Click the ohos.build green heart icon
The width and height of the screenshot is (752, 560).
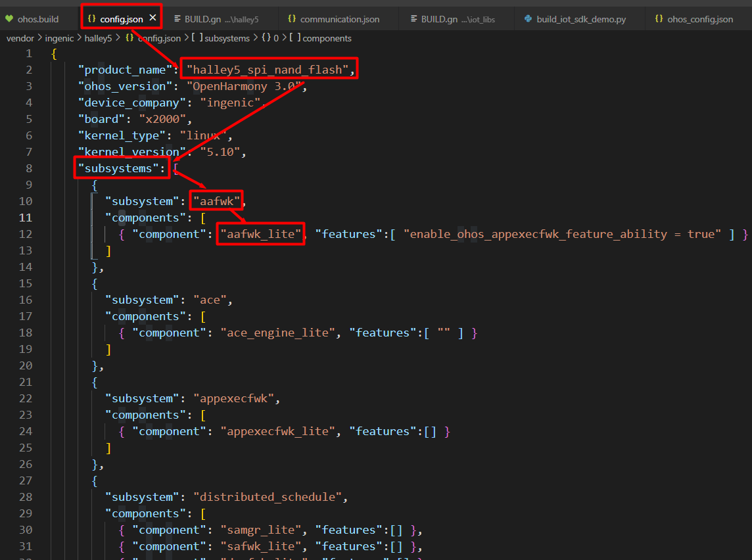(x=9, y=19)
